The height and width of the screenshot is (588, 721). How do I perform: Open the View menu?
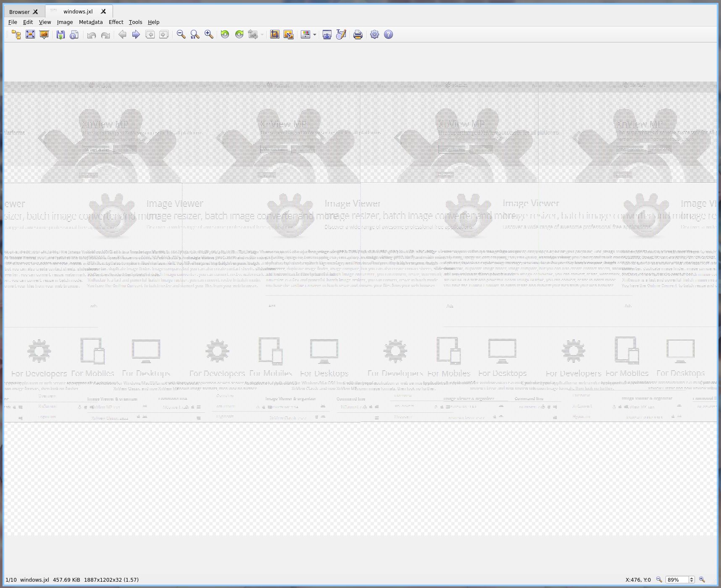point(45,22)
